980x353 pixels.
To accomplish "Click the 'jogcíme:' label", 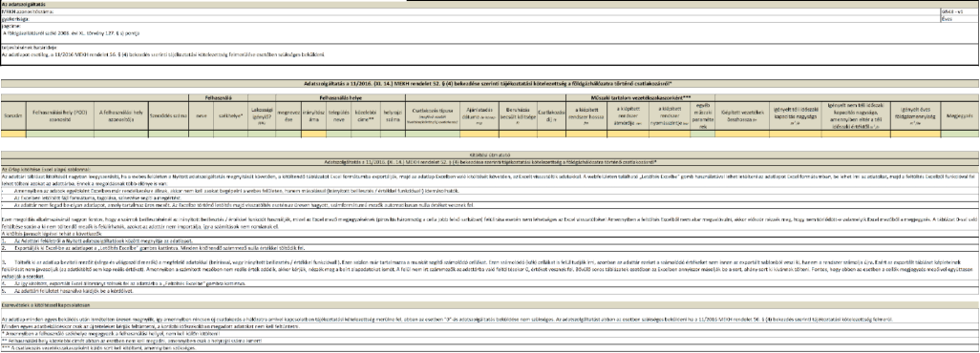I will [11, 27].
